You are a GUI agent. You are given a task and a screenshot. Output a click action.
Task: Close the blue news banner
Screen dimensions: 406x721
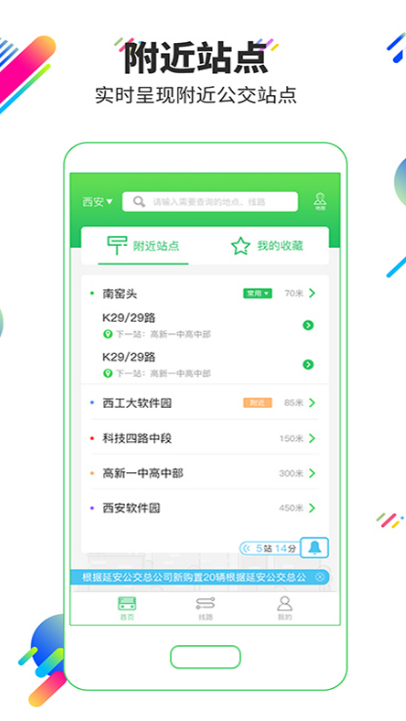pyautogui.click(x=320, y=577)
